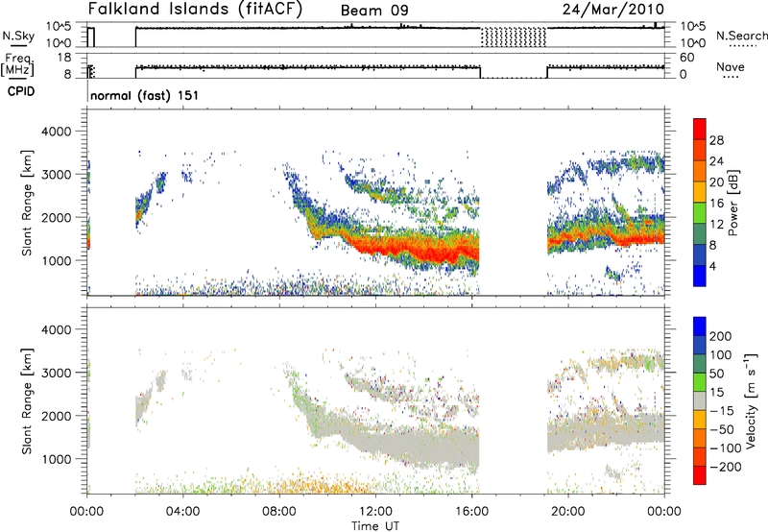Select the '-15' label on the velocity colorbar
The width and height of the screenshot is (768, 532).
tap(721, 410)
